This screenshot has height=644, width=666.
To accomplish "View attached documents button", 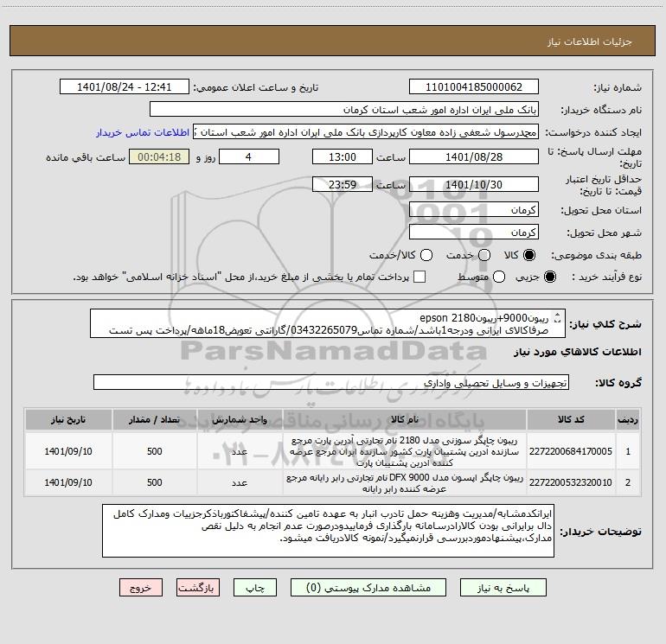I will pos(368,588).
